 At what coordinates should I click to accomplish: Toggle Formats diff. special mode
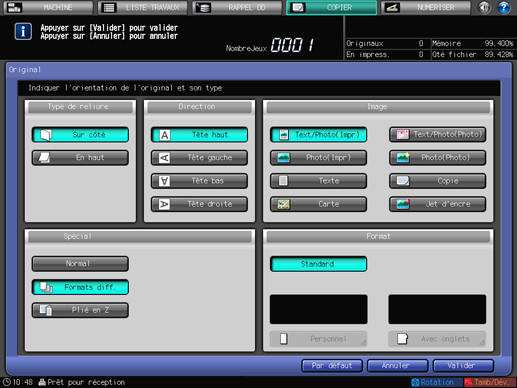click(x=80, y=287)
